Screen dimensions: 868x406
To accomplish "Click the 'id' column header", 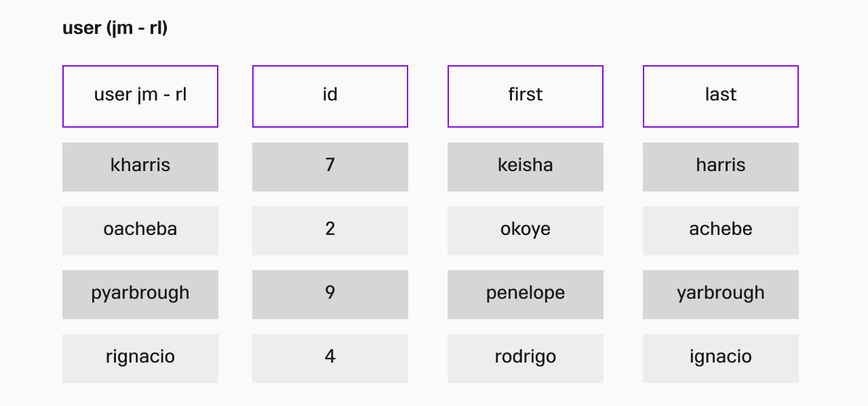I will (x=330, y=96).
